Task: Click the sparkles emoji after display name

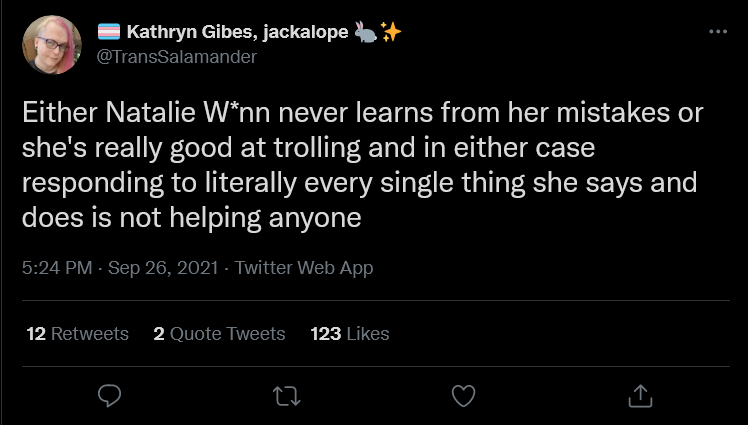Action: 391,32
